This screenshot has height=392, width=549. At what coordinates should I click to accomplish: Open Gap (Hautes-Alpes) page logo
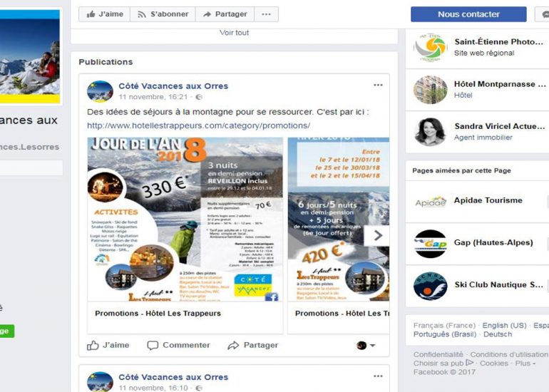431,244
